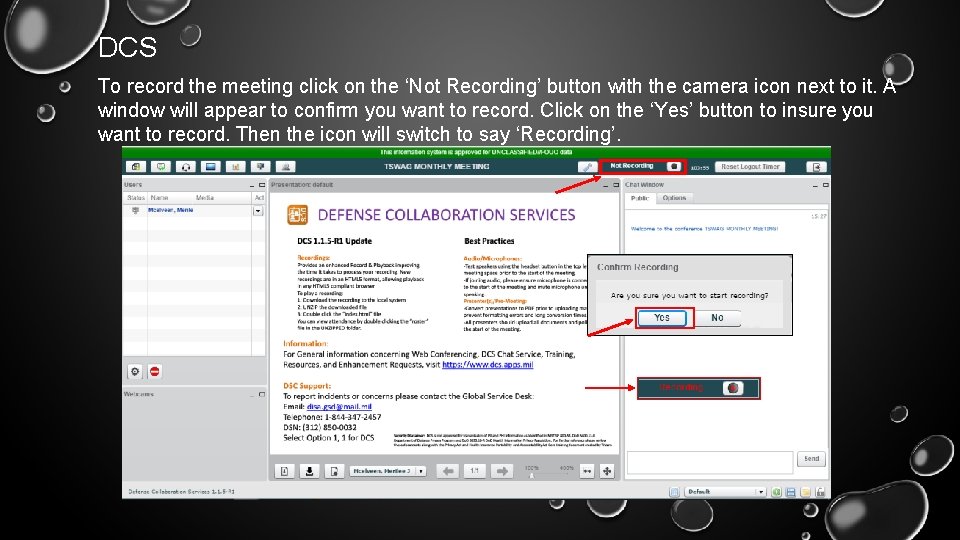
Task: Click in the chat message input field
Action: [x=710, y=463]
